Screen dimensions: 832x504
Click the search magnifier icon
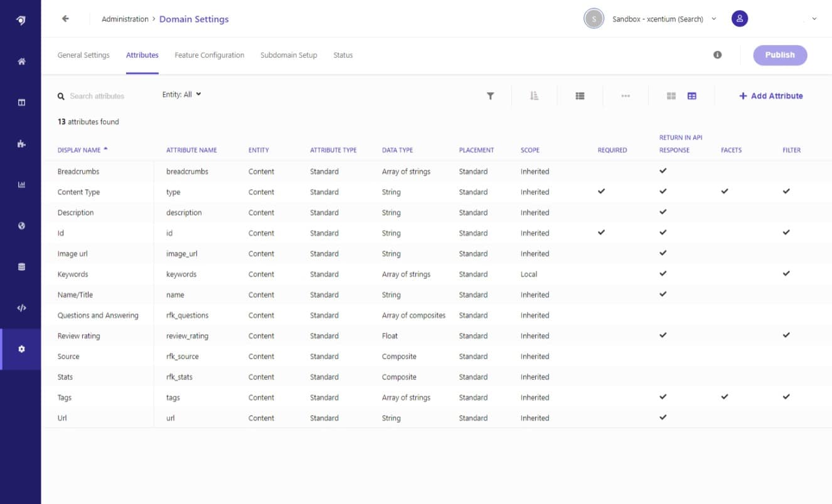(x=61, y=97)
